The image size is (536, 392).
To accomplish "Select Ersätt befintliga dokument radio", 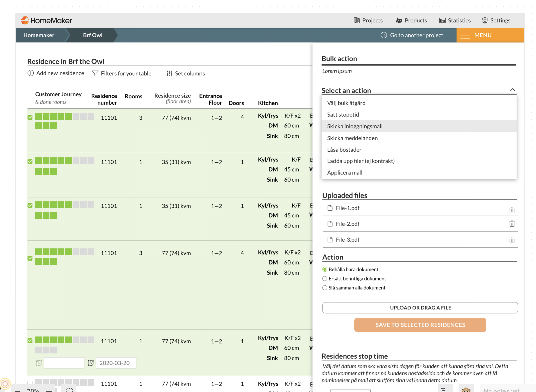I will pyautogui.click(x=325, y=278).
